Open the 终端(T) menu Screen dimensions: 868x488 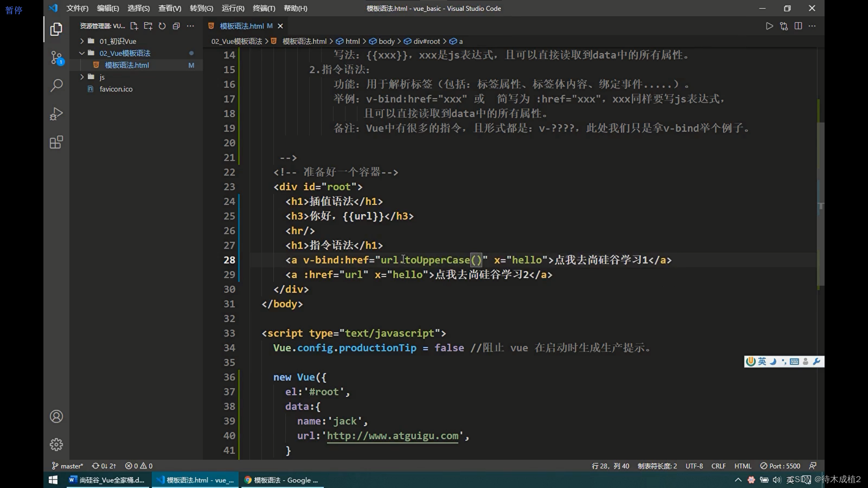[x=264, y=8]
